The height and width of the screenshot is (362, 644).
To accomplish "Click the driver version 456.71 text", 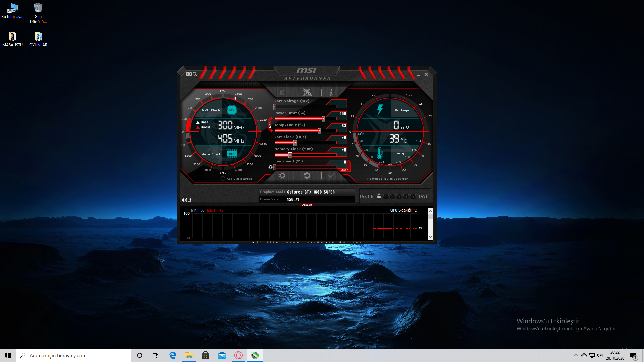I will tap(292, 199).
